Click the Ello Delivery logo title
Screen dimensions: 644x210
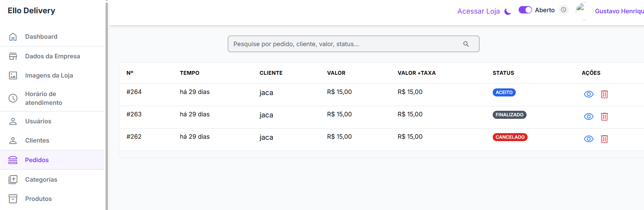click(31, 10)
